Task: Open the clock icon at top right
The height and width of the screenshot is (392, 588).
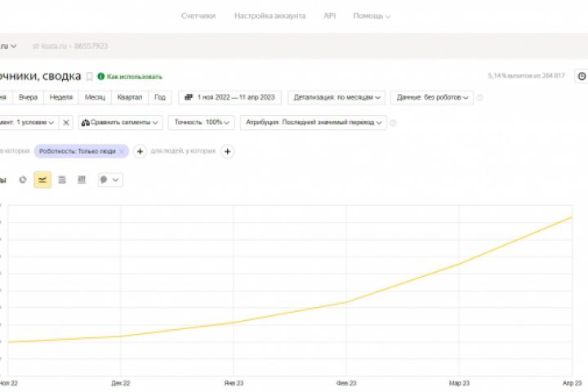Action: point(581,76)
